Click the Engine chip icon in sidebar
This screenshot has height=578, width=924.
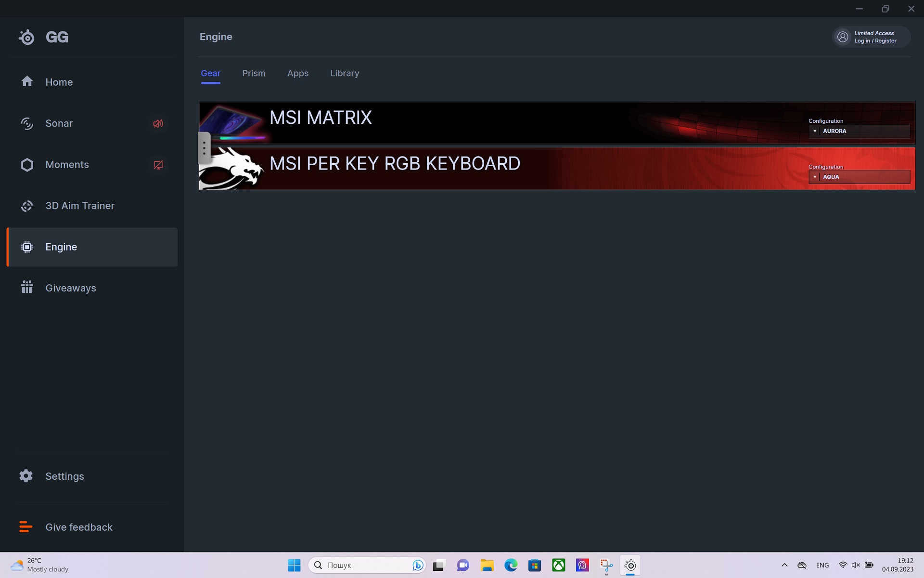click(27, 247)
